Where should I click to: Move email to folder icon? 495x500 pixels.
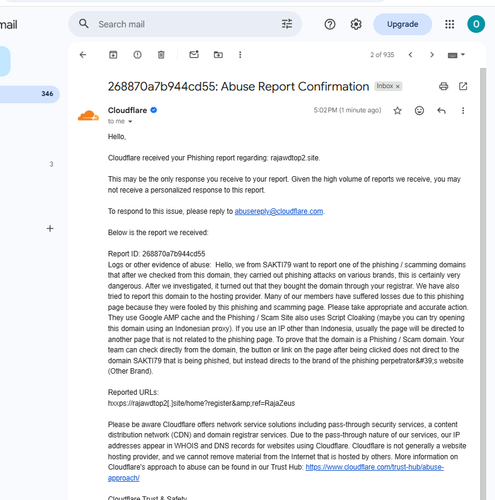(218, 55)
